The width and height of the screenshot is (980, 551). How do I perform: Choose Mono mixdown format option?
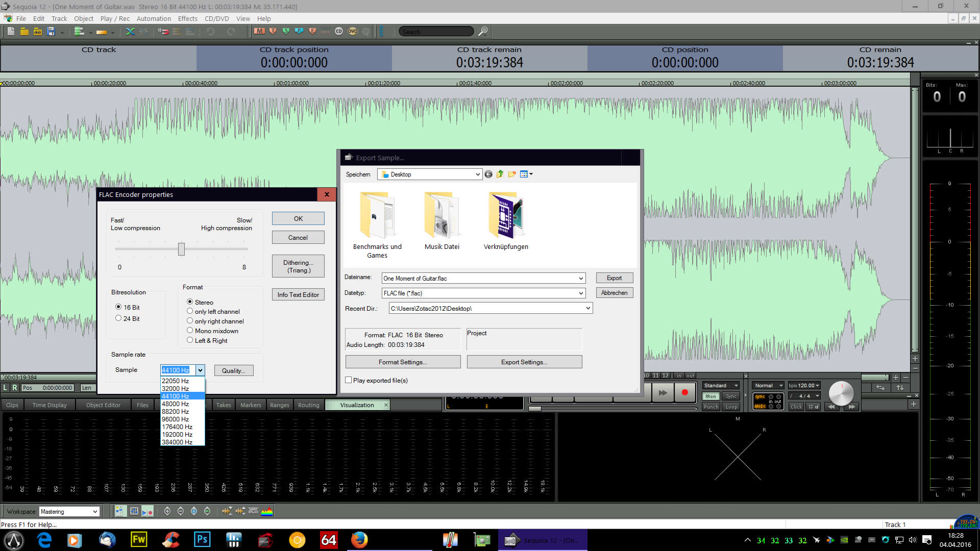pyautogui.click(x=190, y=331)
